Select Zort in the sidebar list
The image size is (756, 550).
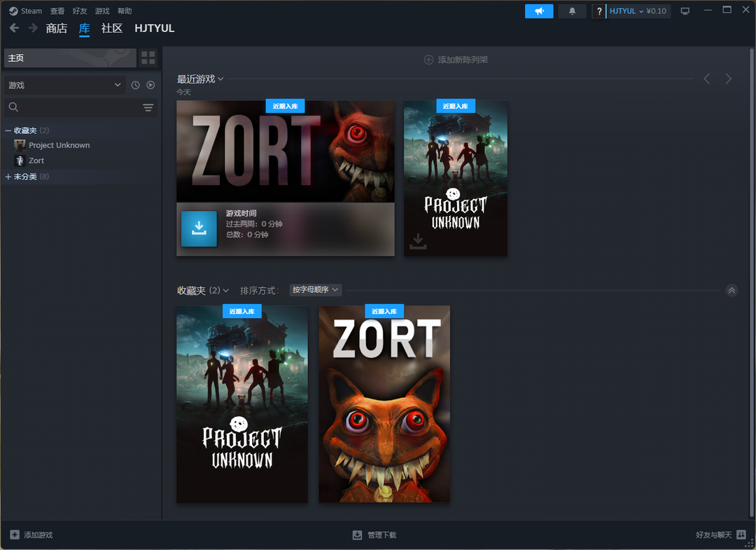pyautogui.click(x=36, y=160)
